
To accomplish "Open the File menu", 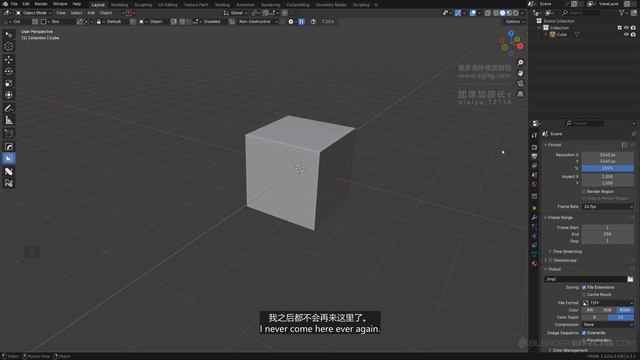I will 14,4.
